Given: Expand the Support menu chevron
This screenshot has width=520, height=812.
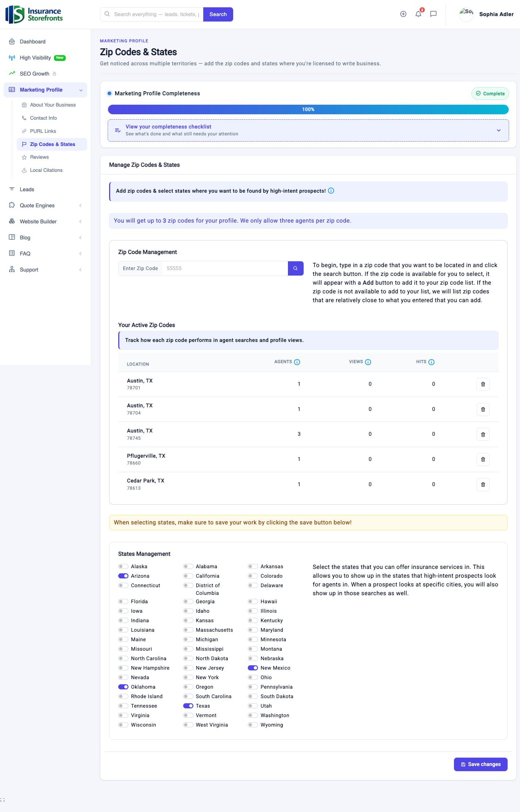Looking at the screenshot, I should click(x=80, y=270).
